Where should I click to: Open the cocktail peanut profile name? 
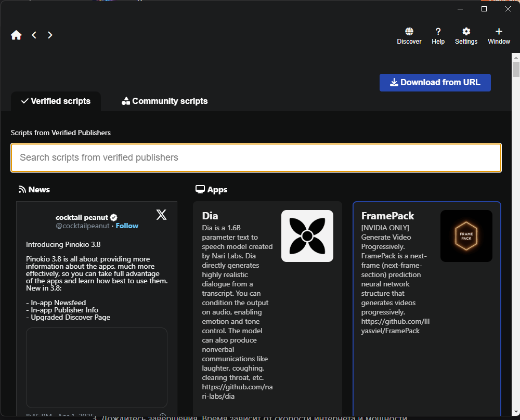pos(82,217)
